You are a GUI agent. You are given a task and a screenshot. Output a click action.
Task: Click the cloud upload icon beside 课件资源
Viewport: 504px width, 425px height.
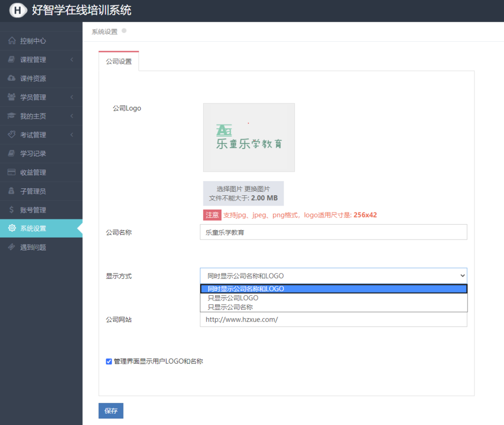pyautogui.click(x=12, y=78)
